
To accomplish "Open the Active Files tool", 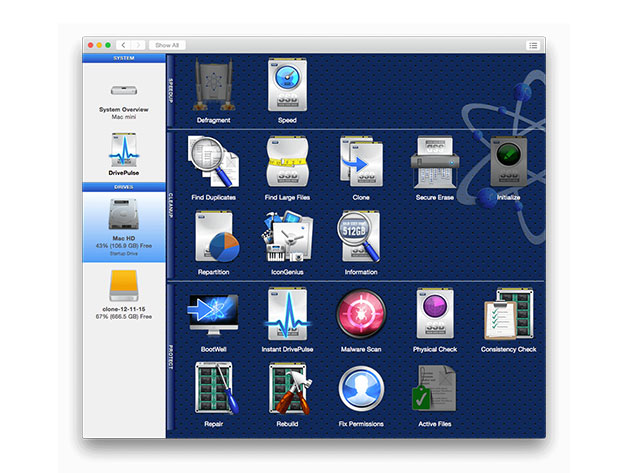I will click(x=435, y=394).
